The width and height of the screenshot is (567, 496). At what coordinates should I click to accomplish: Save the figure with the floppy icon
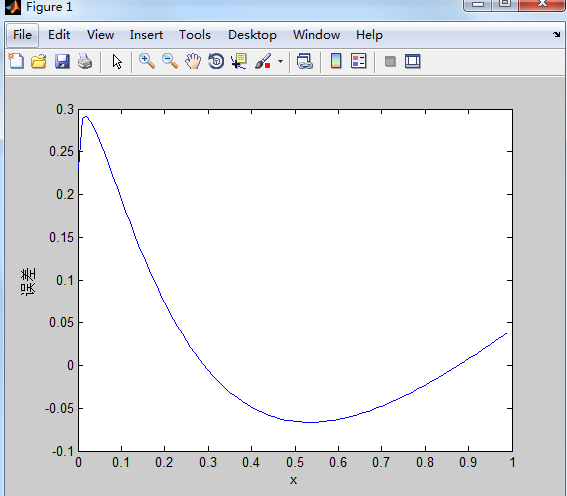[62, 61]
